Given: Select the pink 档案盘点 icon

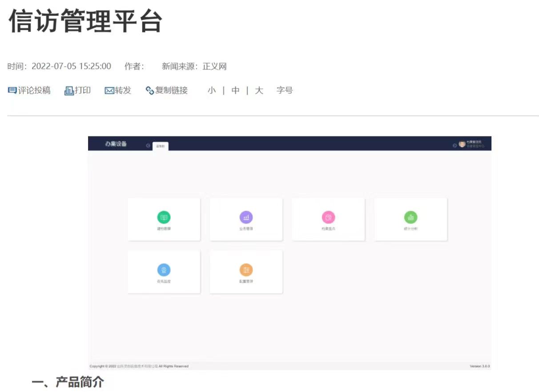Looking at the screenshot, I should point(328,217).
